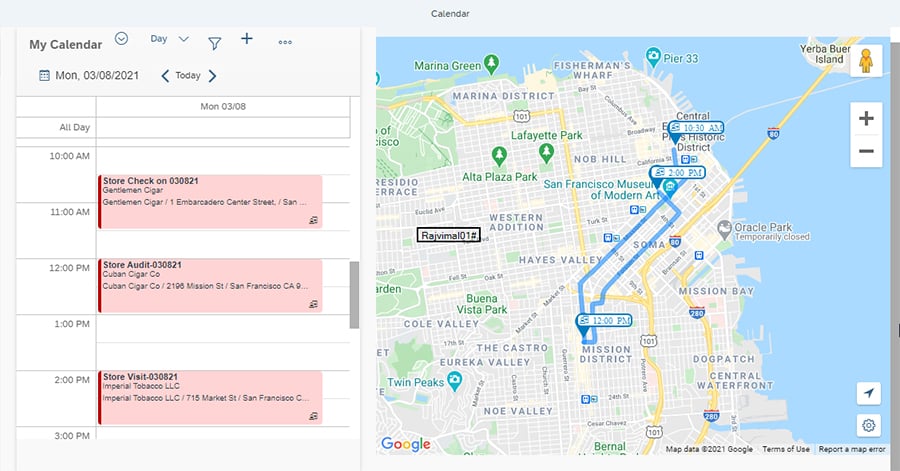Click the All Day row label

point(75,127)
